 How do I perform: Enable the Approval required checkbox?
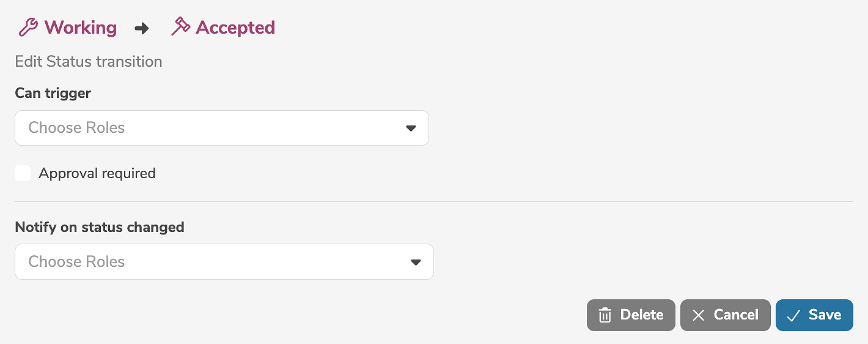[23, 173]
